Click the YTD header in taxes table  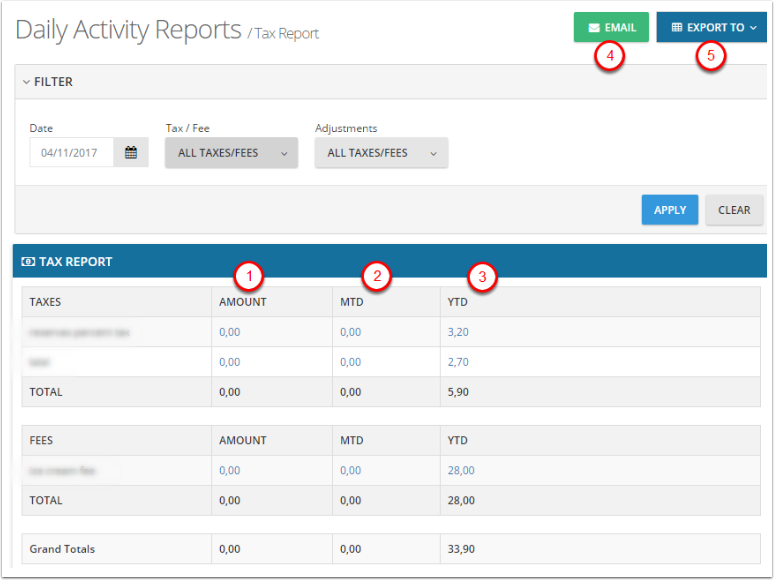click(458, 302)
